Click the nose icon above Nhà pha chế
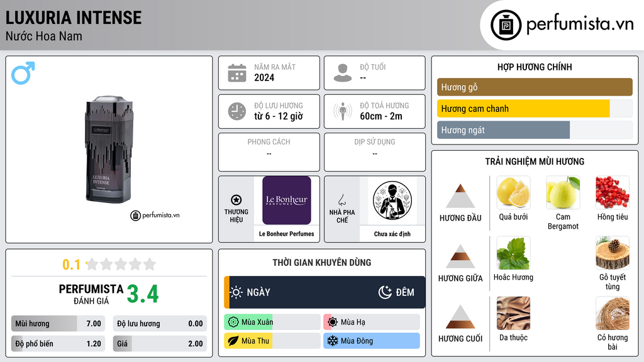This screenshot has width=644, height=362. [341, 200]
